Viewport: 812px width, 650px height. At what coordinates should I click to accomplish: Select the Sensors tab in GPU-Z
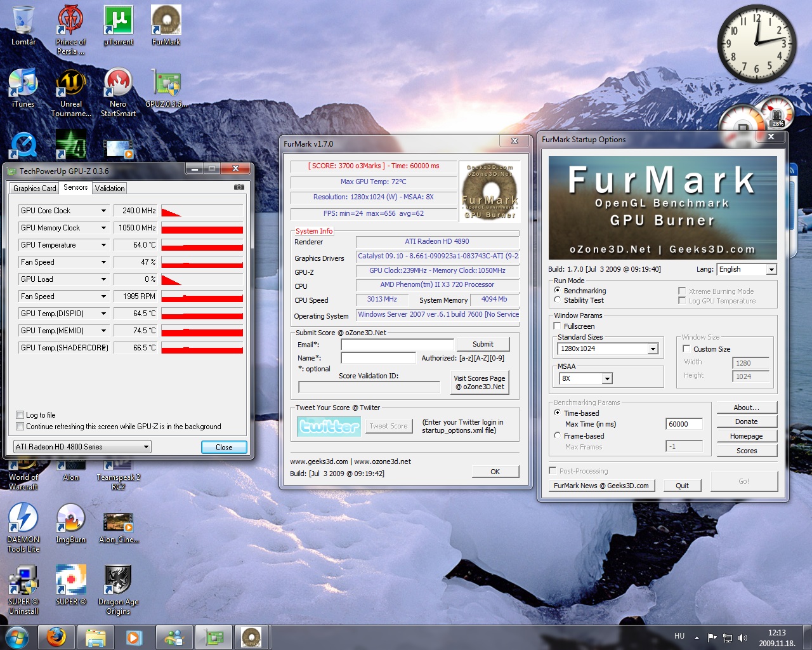pyautogui.click(x=75, y=187)
